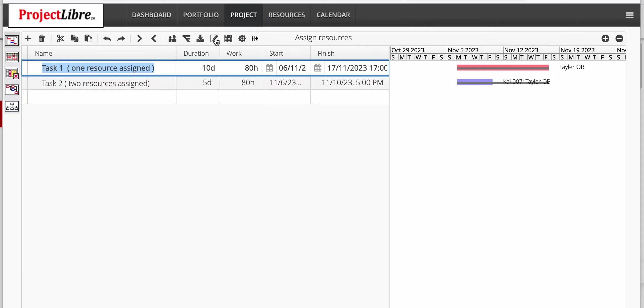Click the column sliders icon
This screenshot has height=308, width=644.
pos(255,38)
